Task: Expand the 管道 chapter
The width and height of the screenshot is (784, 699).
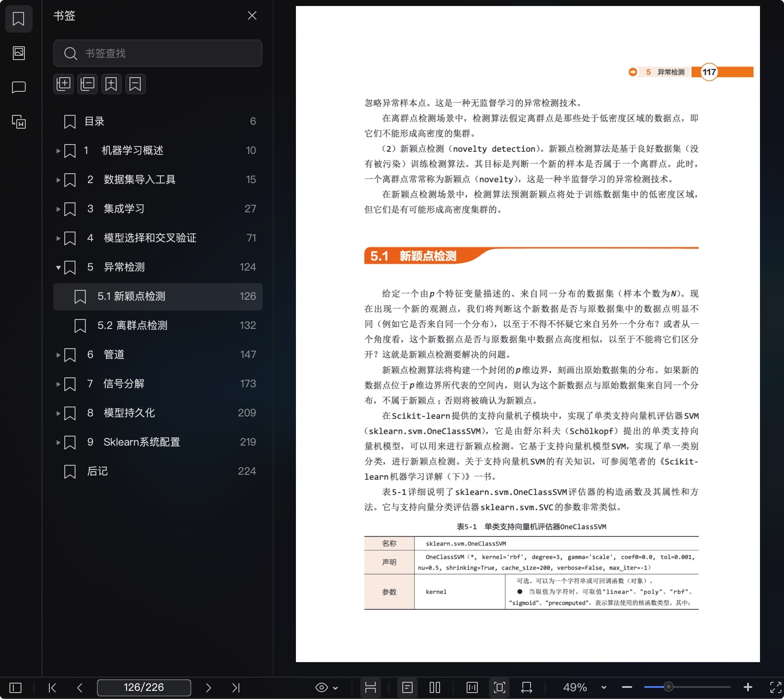Action: pos(58,355)
